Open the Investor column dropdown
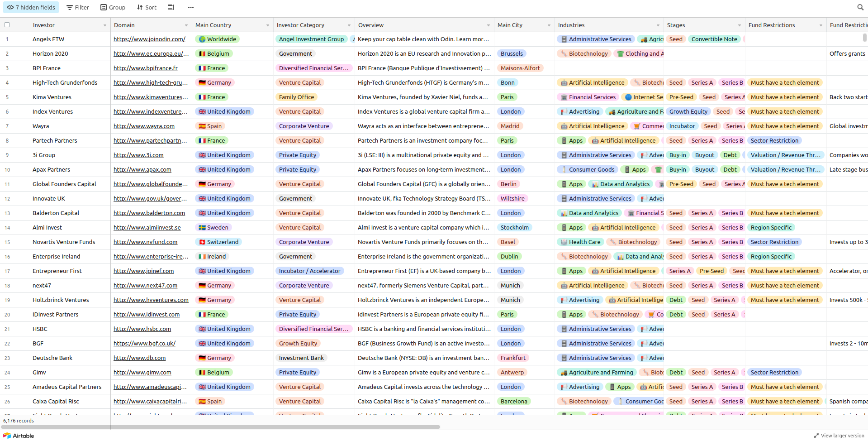The height and width of the screenshot is (441, 868). (105, 25)
